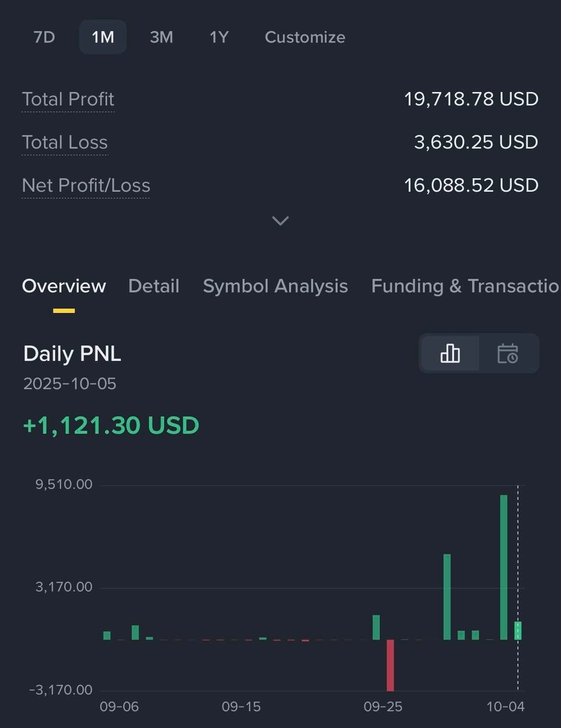Select the large red loss bar

(x=390, y=665)
